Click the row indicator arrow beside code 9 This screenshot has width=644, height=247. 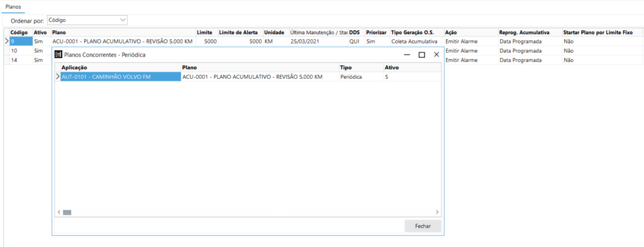(x=6, y=41)
